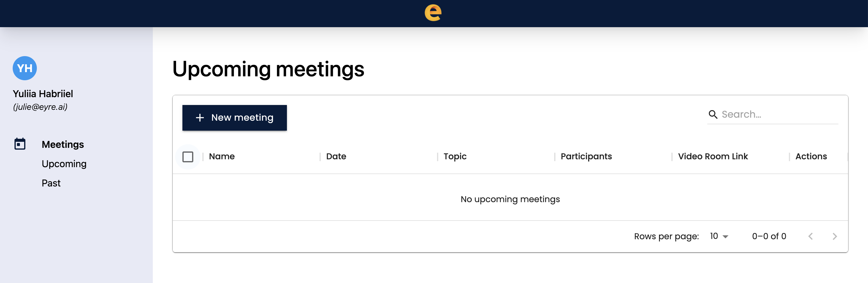Click the Eyre logo in top bar

pos(433,13)
